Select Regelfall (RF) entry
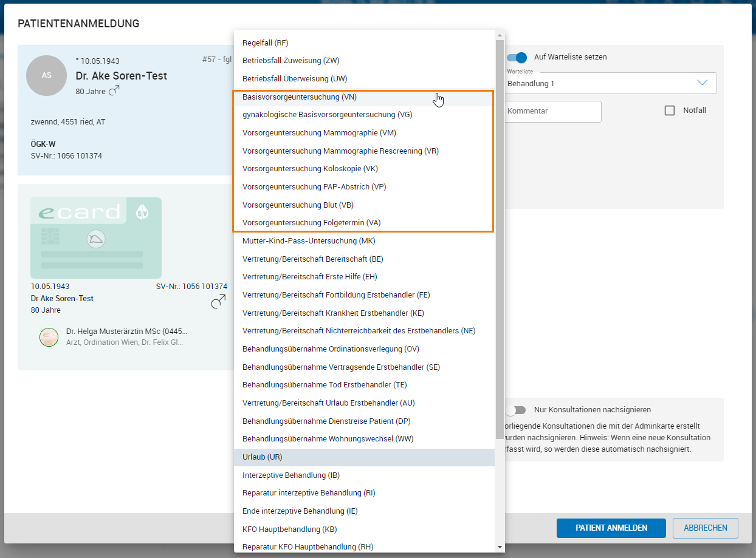Image resolution: width=756 pixels, height=558 pixels. [x=265, y=43]
